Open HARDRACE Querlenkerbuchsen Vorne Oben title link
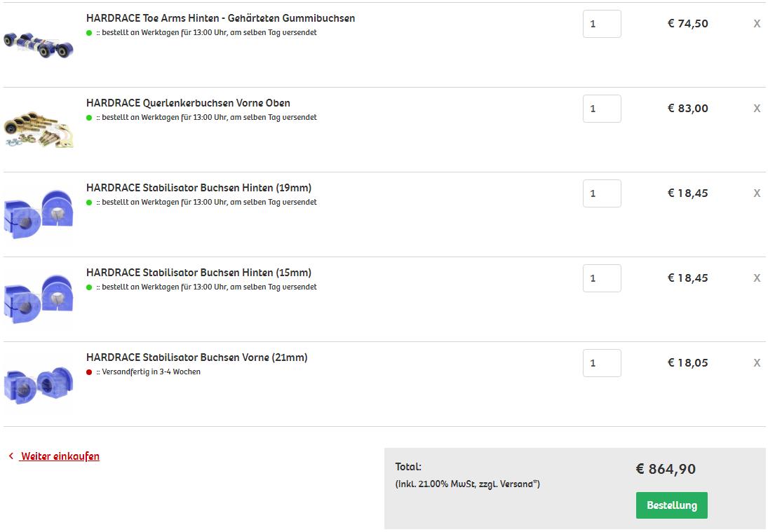Image resolution: width=768 pixels, height=532 pixels. [x=188, y=103]
